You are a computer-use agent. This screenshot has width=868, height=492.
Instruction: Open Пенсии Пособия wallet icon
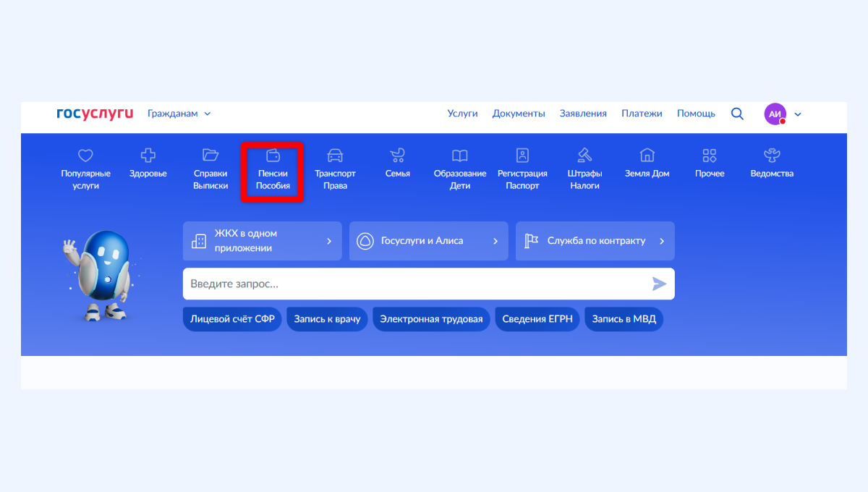[273, 155]
